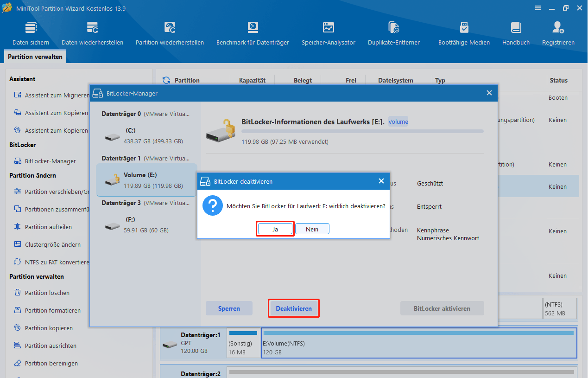Click the Partition formatieren icon
This screenshot has height=378, width=588.
(18, 310)
